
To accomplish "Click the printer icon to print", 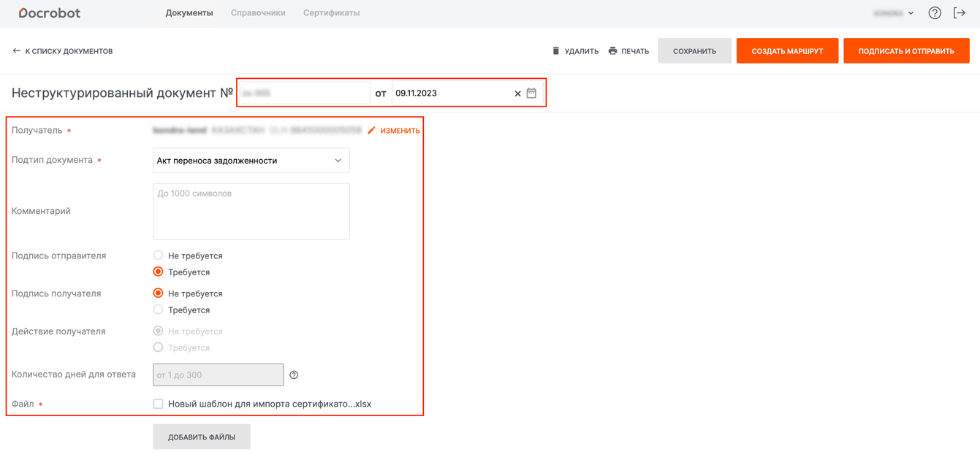I will pos(612,51).
